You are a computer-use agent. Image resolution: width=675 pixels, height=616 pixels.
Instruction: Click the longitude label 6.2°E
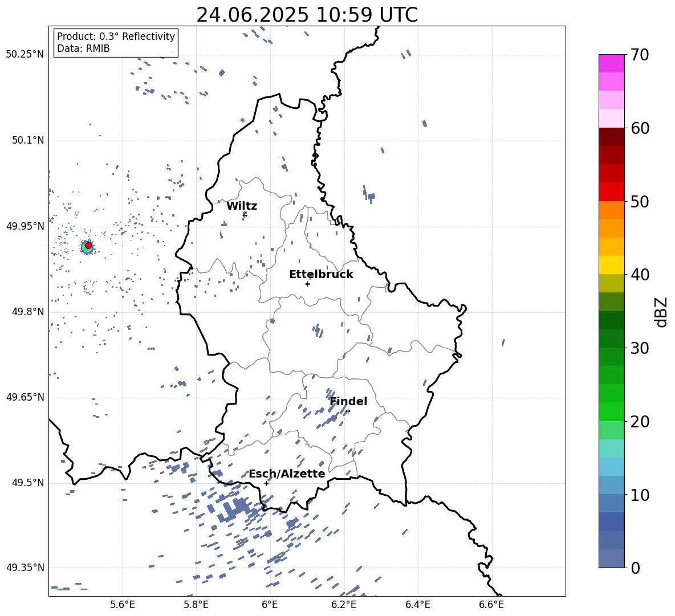tap(344, 605)
